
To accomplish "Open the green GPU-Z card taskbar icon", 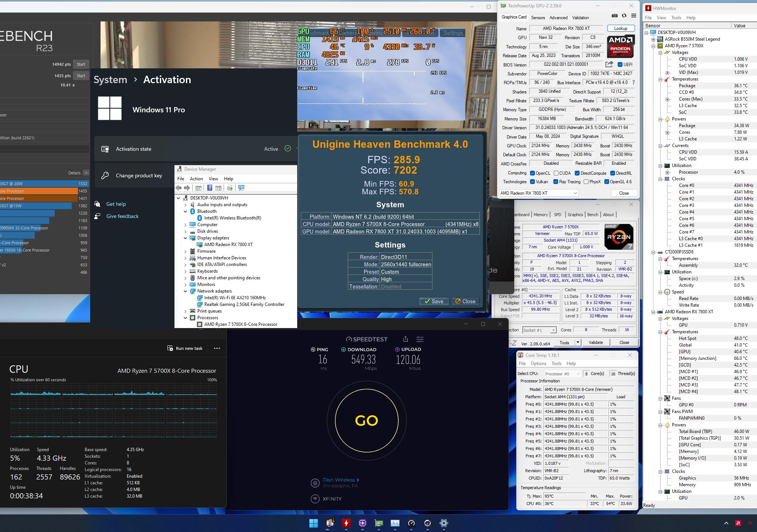I will pyautogui.click(x=379, y=523).
